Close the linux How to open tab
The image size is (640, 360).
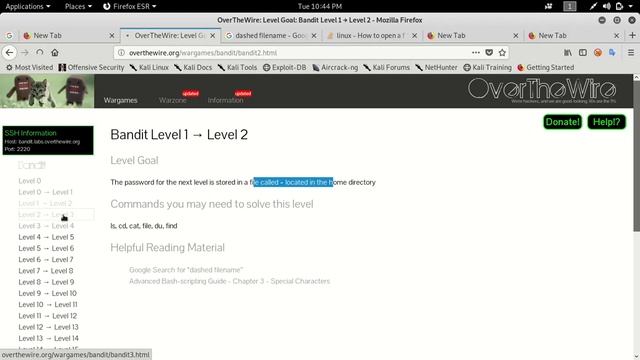tap(415, 36)
